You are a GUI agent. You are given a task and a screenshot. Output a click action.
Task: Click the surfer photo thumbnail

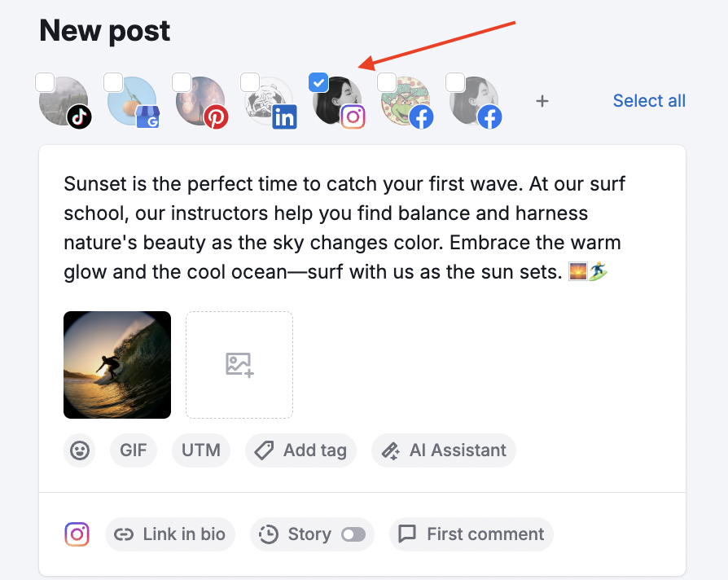(x=116, y=364)
